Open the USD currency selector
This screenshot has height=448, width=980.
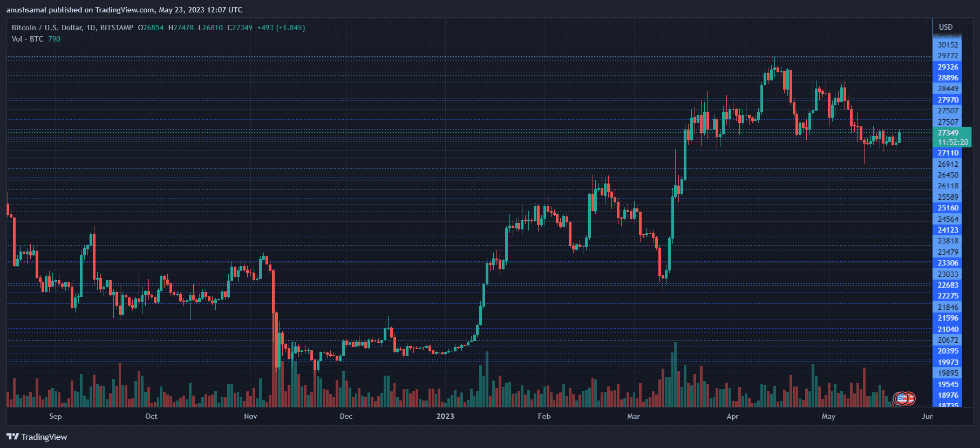(945, 27)
